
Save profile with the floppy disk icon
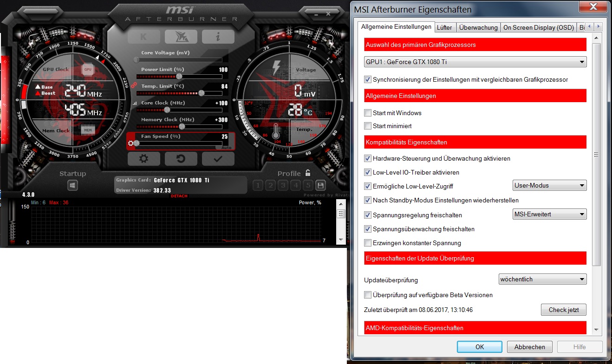tap(320, 186)
